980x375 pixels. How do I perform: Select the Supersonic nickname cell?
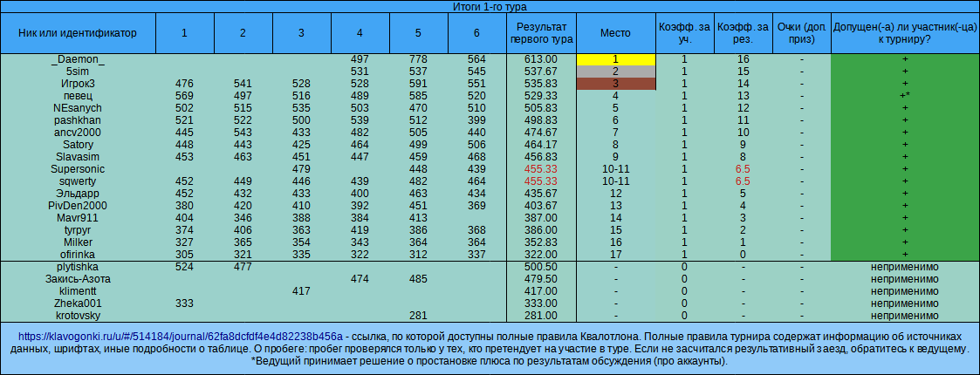[x=78, y=169]
